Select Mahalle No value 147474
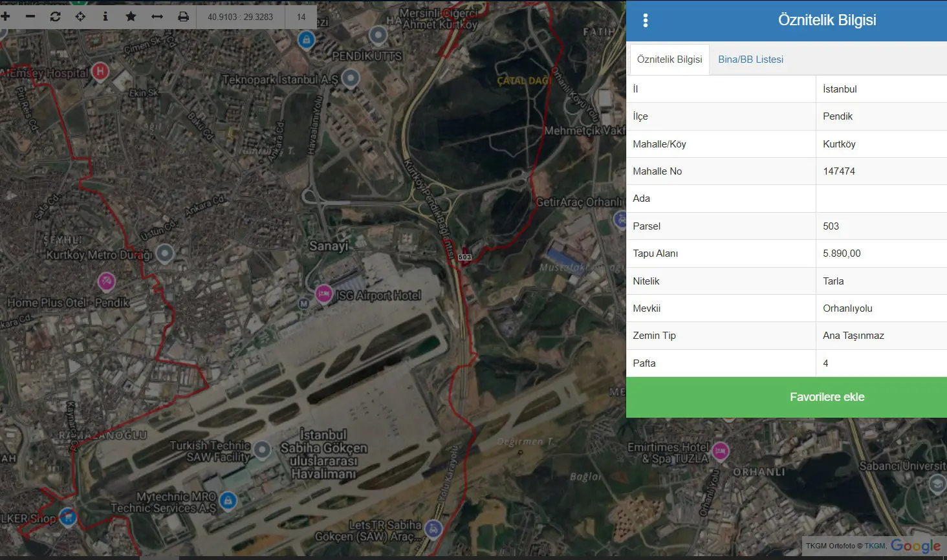This screenshot has height=560, width=947. click(881, 171)
